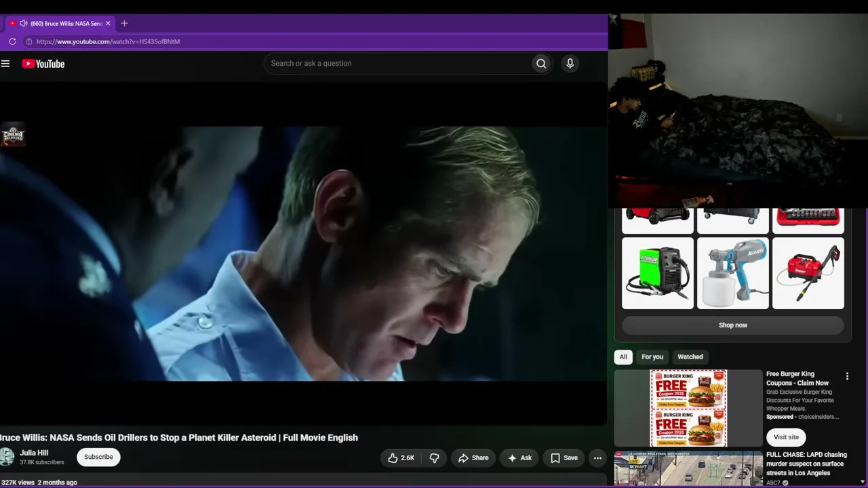Open the paint sprayer product image
The height and width of the screenshot is (488, 868).
(733, 273)
